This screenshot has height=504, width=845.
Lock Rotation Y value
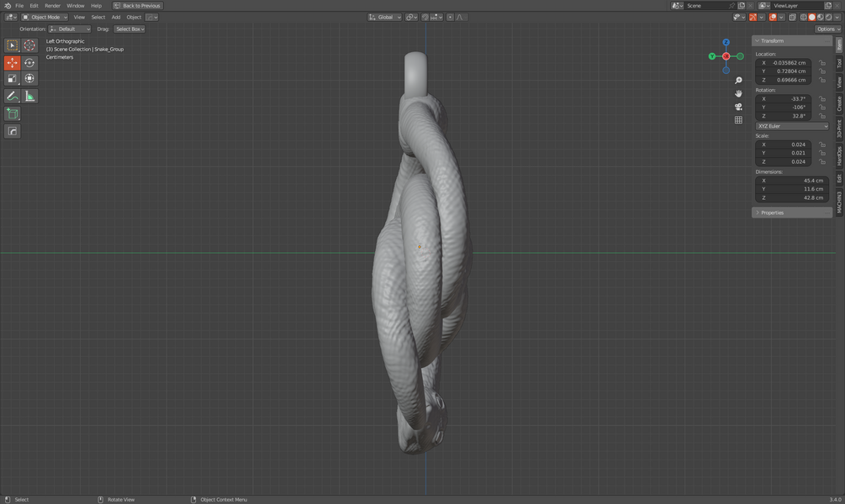822,108
